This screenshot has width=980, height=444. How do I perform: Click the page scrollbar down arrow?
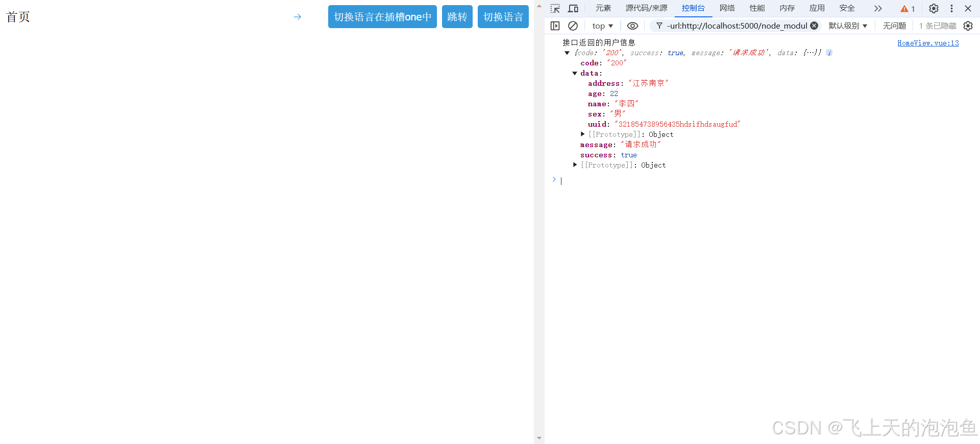(x=539, y=438)
